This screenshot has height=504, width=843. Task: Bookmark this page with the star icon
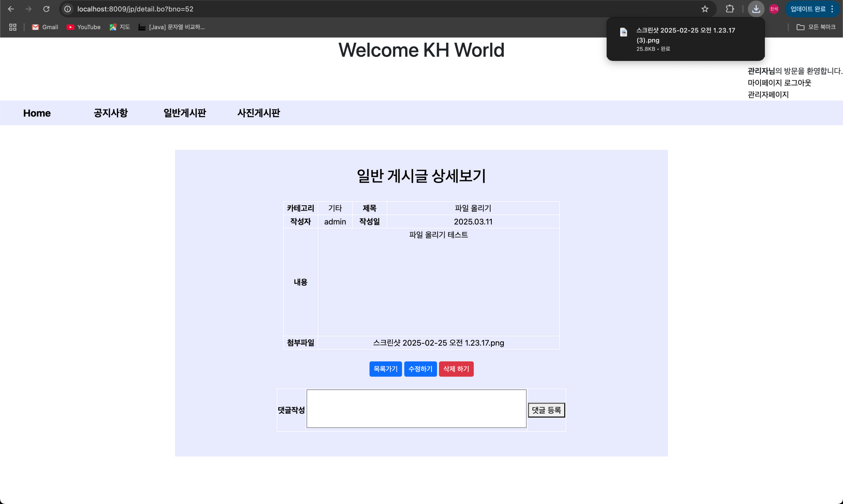click(x=705, y=9)
